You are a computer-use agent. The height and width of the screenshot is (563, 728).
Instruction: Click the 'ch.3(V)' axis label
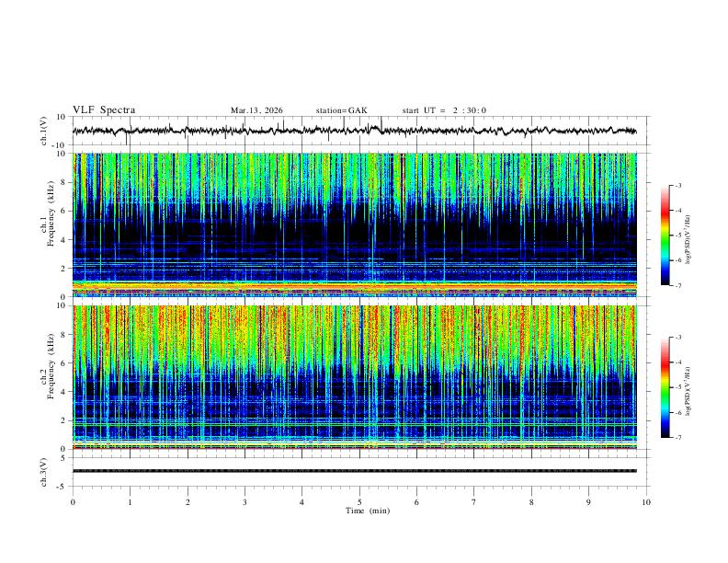pos(44,472)
